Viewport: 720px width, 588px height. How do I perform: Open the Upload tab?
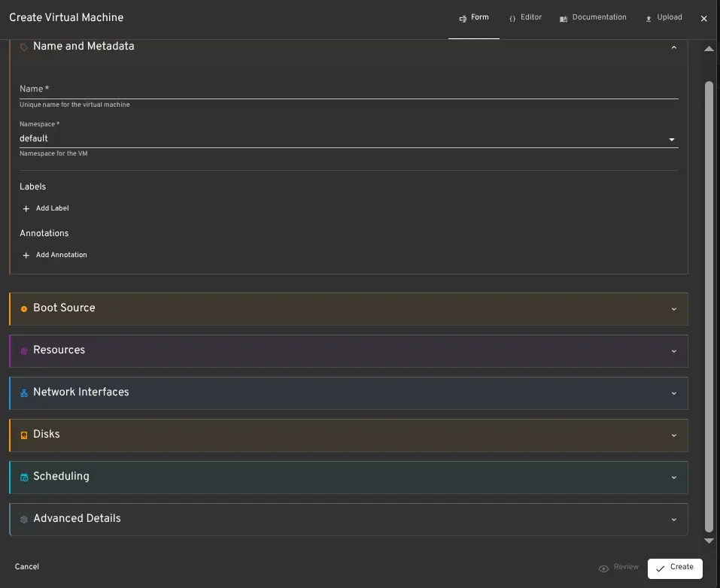coord(664,18)
